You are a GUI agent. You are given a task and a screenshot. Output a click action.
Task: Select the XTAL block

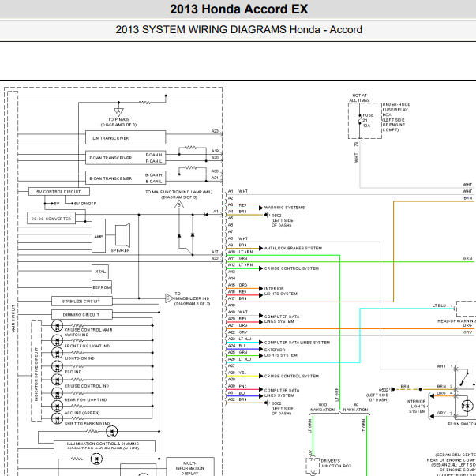[100, 272]
